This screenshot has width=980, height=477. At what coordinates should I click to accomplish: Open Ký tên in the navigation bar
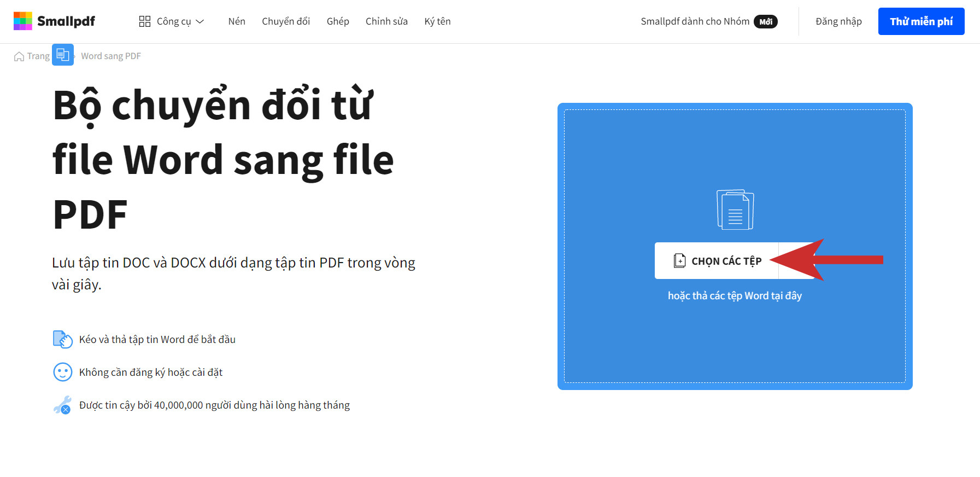coord(437,21)
